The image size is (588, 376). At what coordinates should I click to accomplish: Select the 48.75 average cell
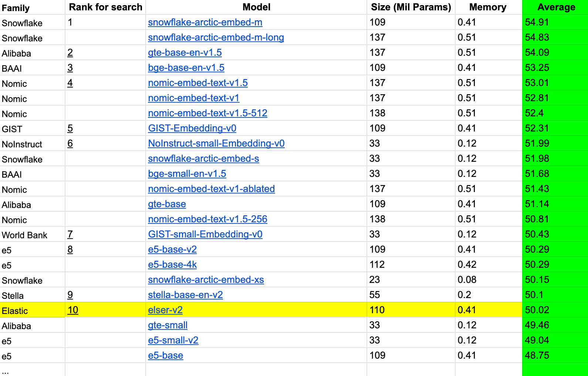click(x=555, y=356)
